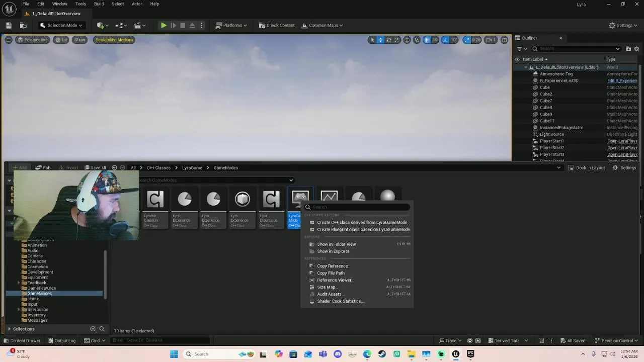Screen dimensions: 644x362
Task: Click Edit B_Experience link in Outliner
Action: [x=622, y=80]
